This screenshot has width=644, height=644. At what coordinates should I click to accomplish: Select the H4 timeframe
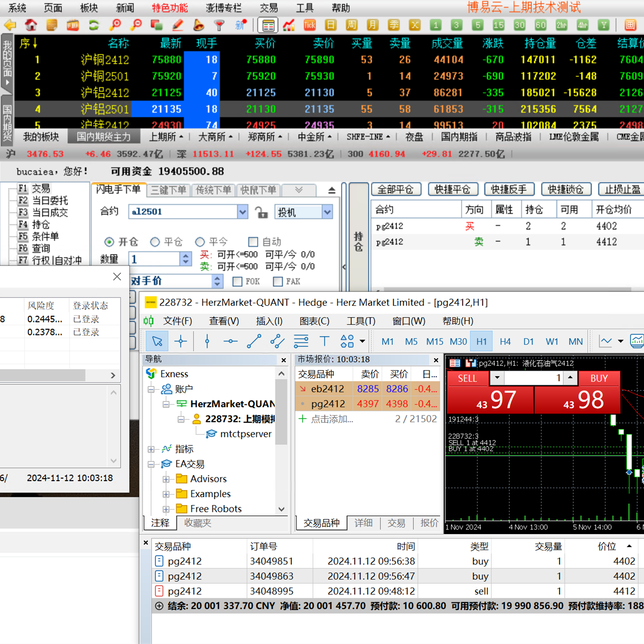(505, 341)
